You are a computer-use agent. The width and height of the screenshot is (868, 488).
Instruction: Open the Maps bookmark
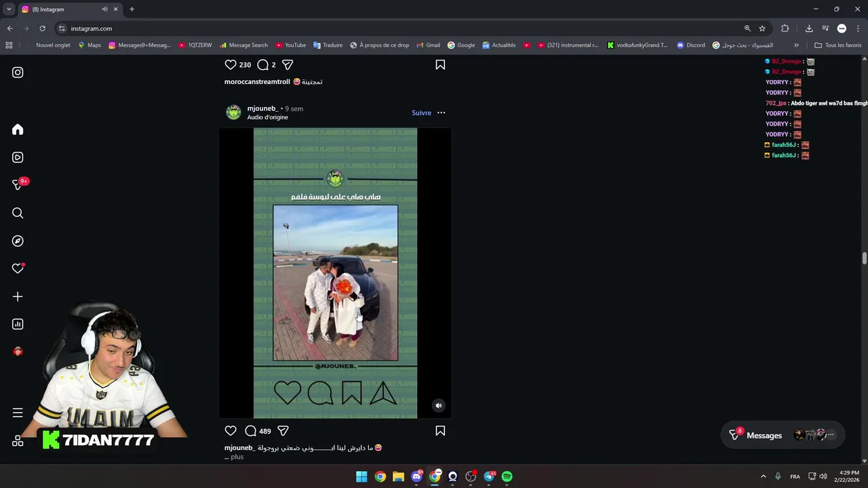click(x=89, y=45)
